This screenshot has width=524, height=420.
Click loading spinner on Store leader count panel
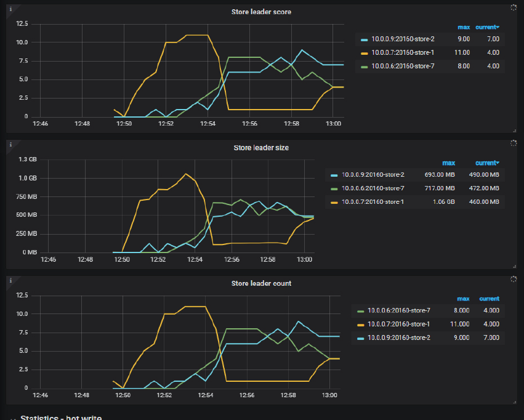514,279
